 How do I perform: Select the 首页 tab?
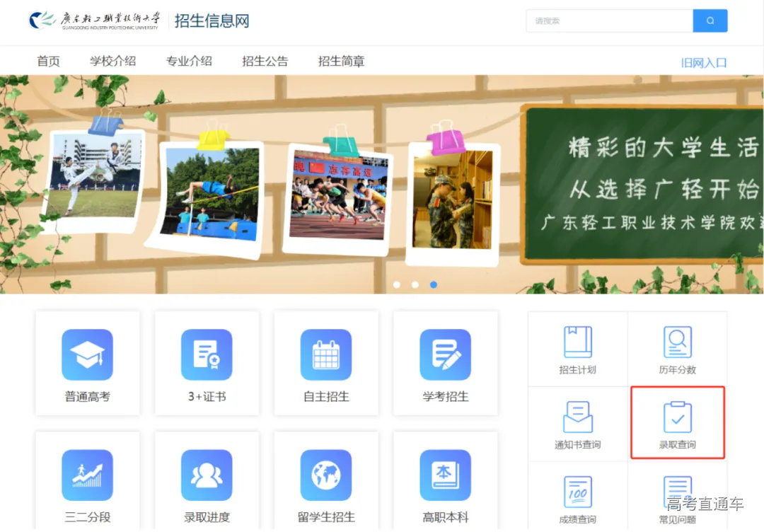[47, 61]
